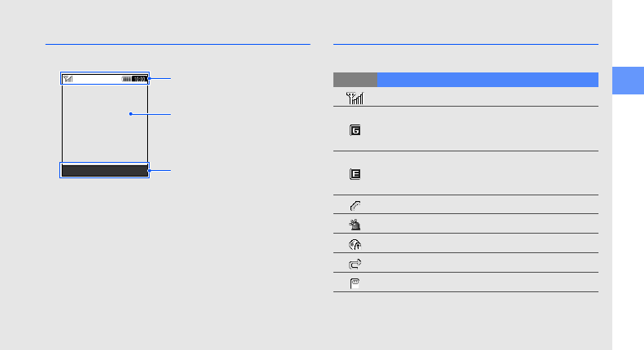644x350 pixels.
Task: Click the dark softkey bar below the display
Action: tap(104, 170)
